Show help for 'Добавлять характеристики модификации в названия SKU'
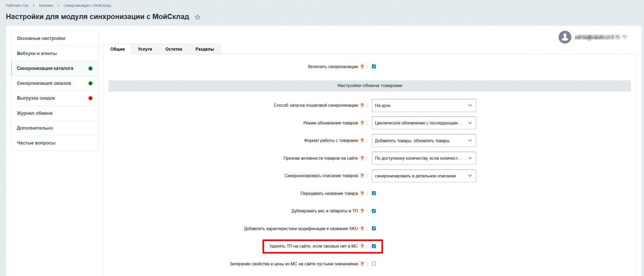The width and height of the screenshot is (644, 276). (362, 229)
